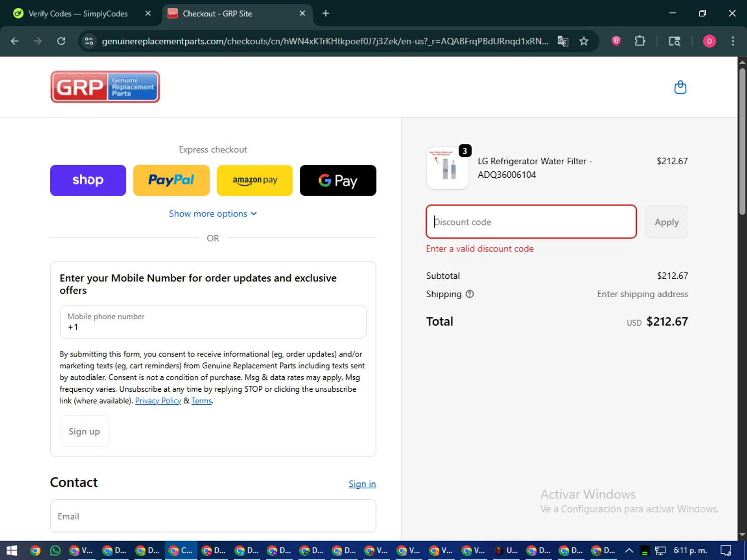
Task: Pay with PayPal button
Action: click(x=171, y=180)
